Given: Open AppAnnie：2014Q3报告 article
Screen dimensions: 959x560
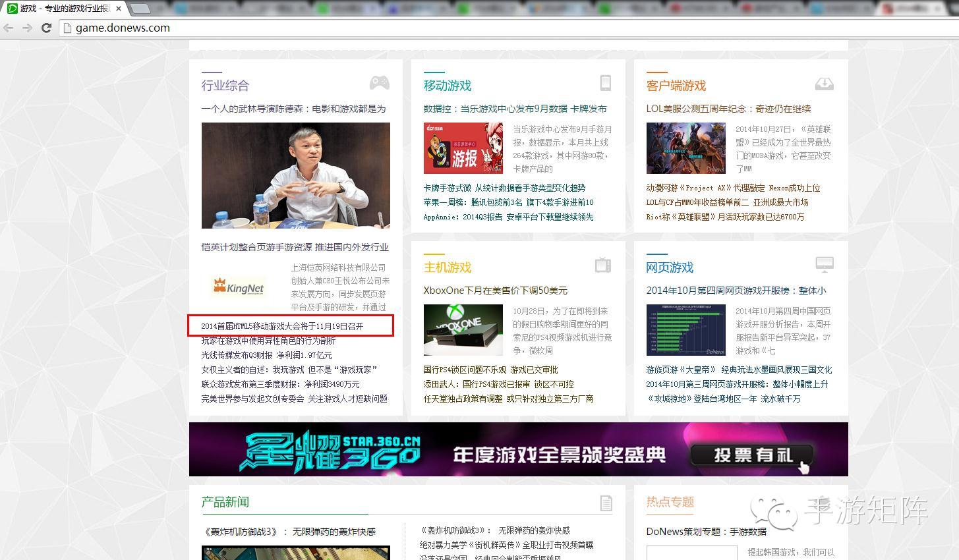Looking at the screenshot, I should point(509,217).
